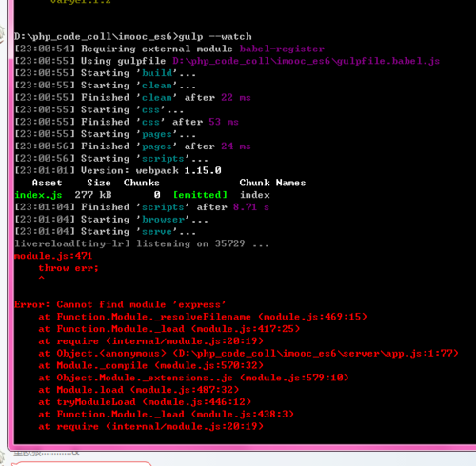The height and width of the screenshot is (466, 476).
Task: Click the 'gulp --watch' command line
Action: coord(133,37)
